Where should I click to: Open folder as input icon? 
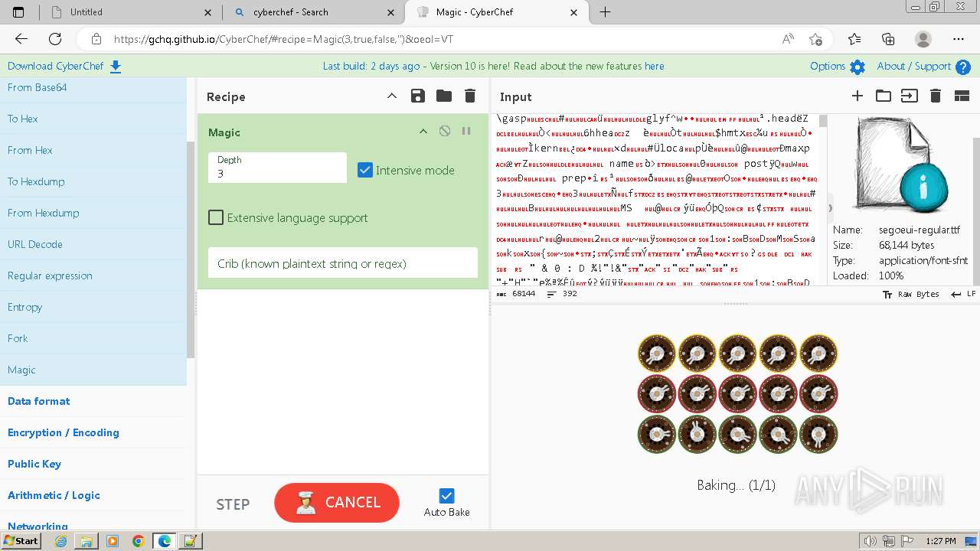(884, 96)
